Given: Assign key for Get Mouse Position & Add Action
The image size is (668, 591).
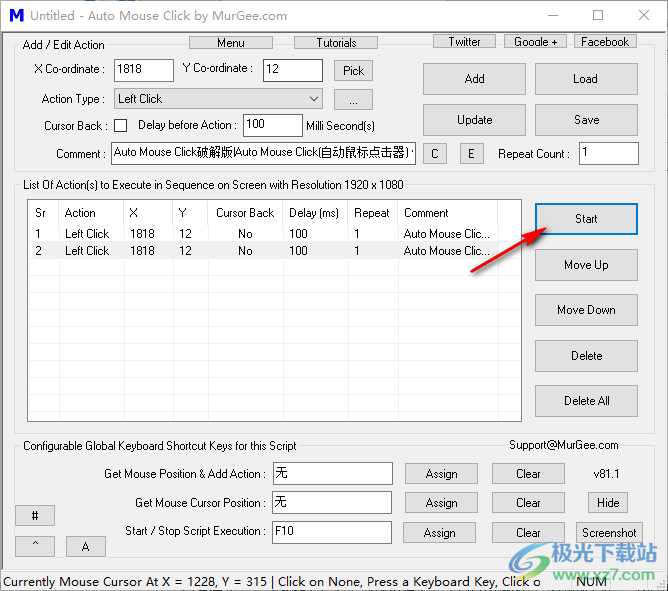Looking at the screenshot, I should tap(441, 474).
